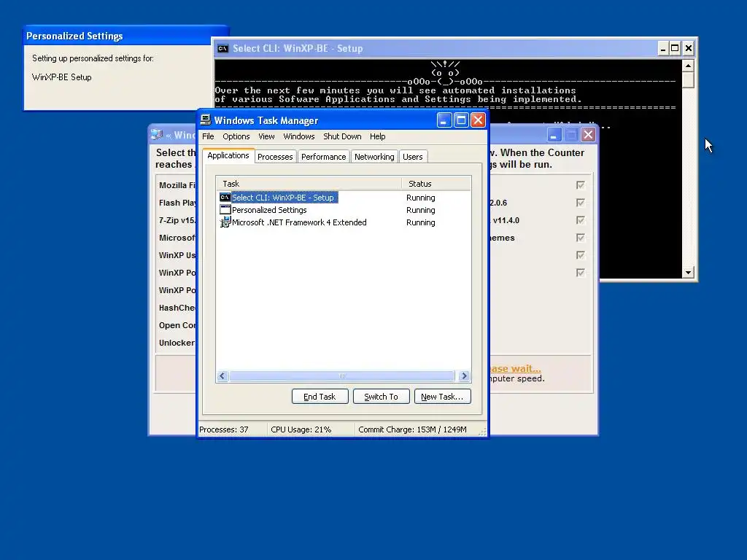Switch to the Users tab
Viewport: 747px width, 560px height.
pos(413,157)
